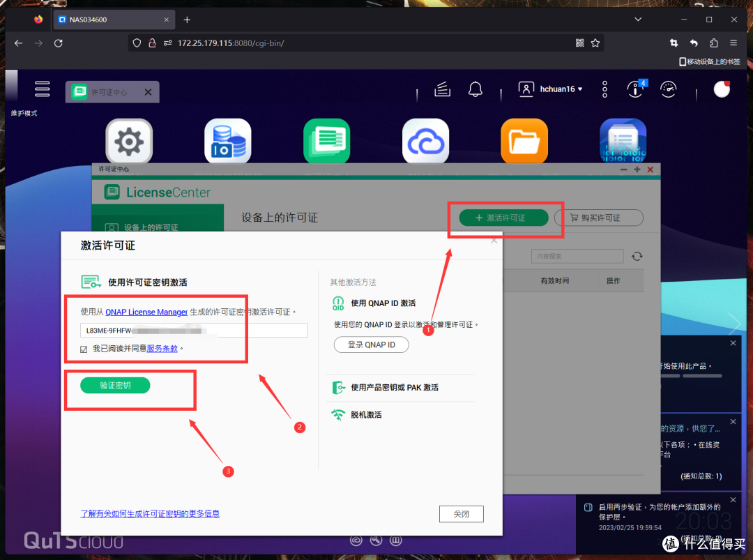
Task: Open myQNAPcloud cloud desktop icon
Action: click(425, 141)
